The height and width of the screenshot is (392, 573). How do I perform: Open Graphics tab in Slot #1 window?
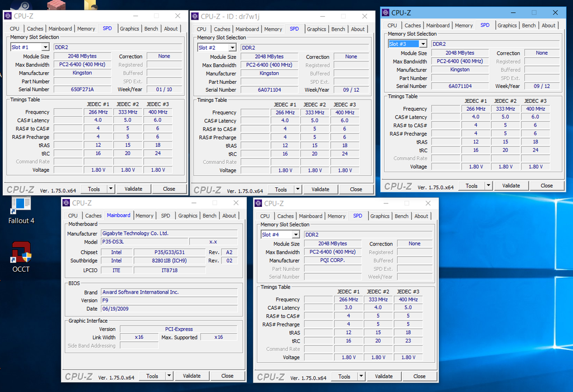point(129,29)
